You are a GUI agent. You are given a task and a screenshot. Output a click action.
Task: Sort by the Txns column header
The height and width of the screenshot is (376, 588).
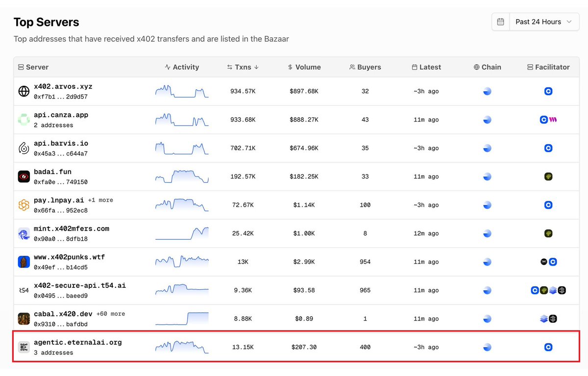(243, 67)
